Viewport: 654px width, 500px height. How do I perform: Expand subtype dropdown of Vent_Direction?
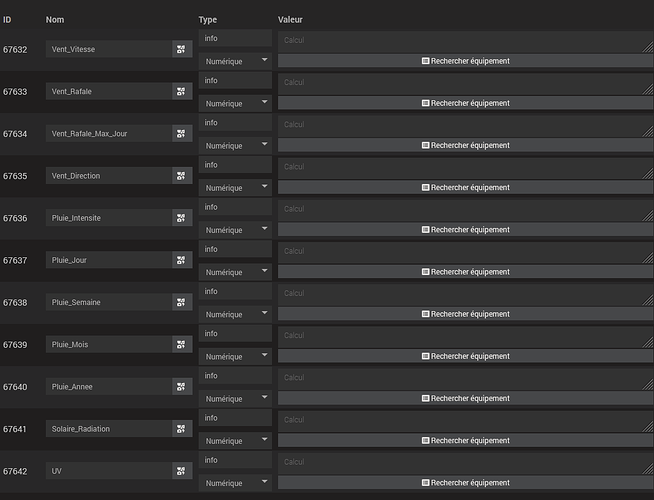pos(235,188)
